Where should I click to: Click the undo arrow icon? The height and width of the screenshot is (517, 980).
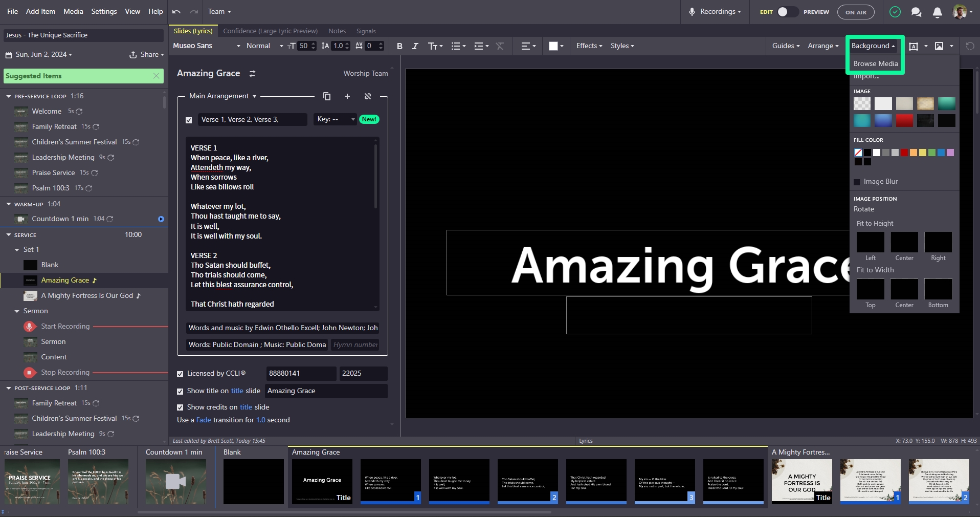176,11
